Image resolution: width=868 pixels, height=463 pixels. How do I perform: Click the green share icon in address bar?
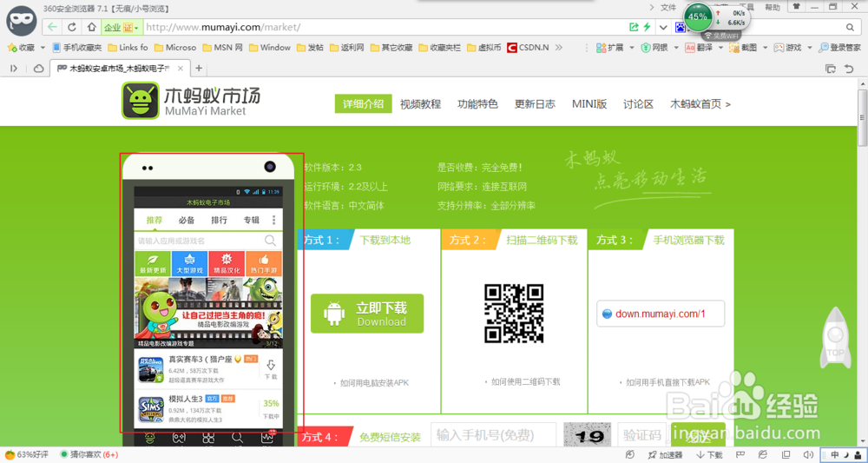coord(634,27)
